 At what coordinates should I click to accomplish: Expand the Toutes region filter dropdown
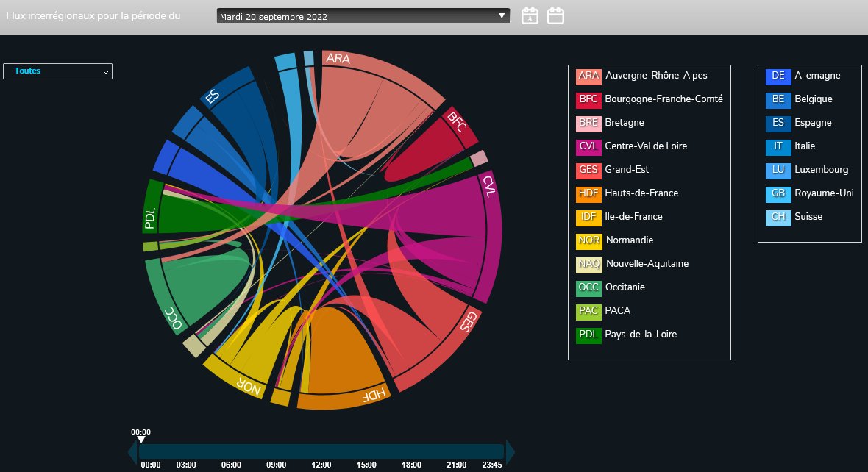point(57,71)
